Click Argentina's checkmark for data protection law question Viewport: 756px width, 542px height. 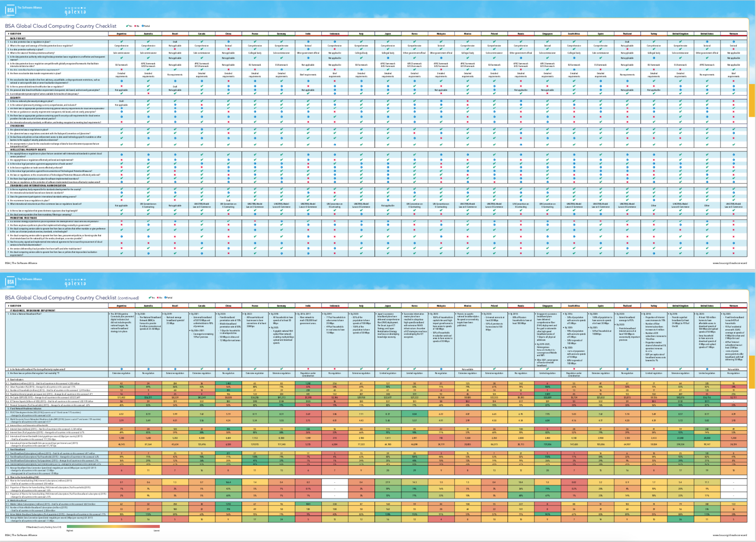coord(122,42)
